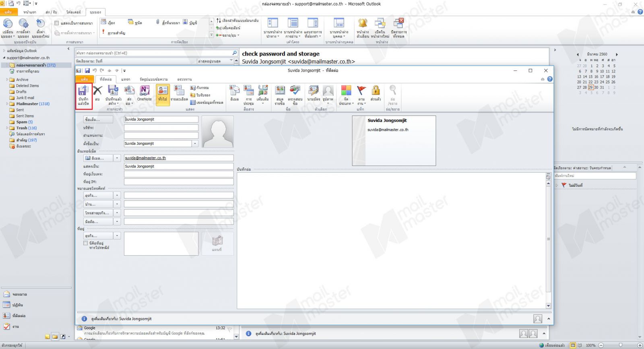The image size is (644, 349).
Task: Open the File As (ตั้งชื่อเป็น) dropdown arrow
Action: click(195, 144)
